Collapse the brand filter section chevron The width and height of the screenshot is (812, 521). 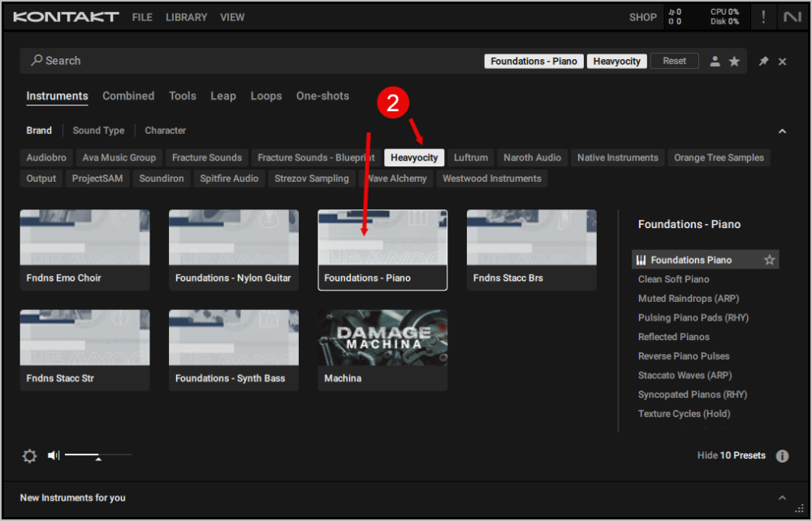[782, 131]
